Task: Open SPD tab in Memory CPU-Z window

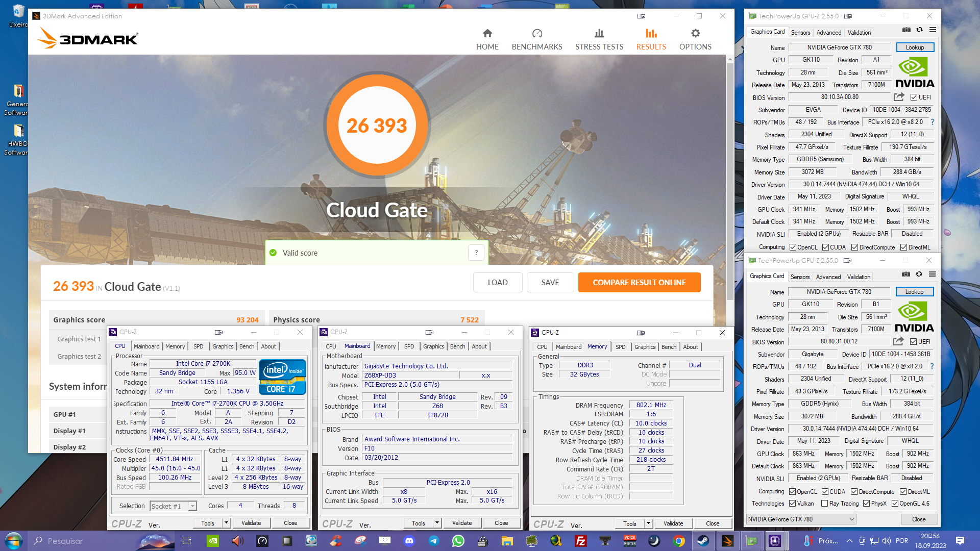Action: pyautogui.click(x=620, y=347)
